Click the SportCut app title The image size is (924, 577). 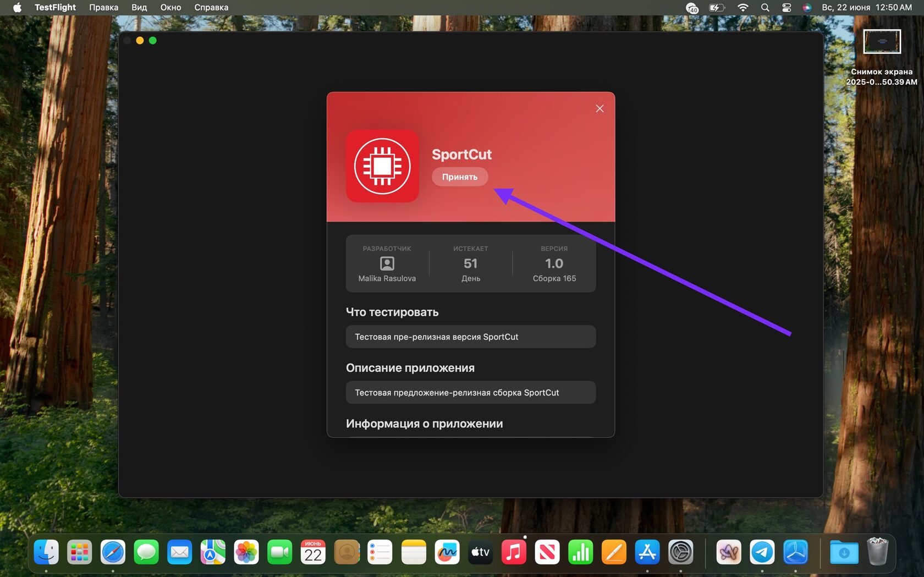click(x=461, y=155)
